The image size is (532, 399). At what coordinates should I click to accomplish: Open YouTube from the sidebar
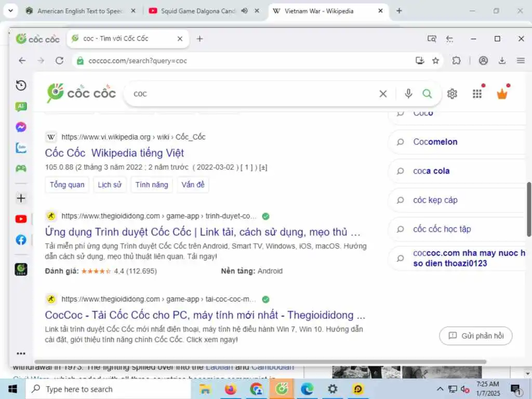point(21,219)
